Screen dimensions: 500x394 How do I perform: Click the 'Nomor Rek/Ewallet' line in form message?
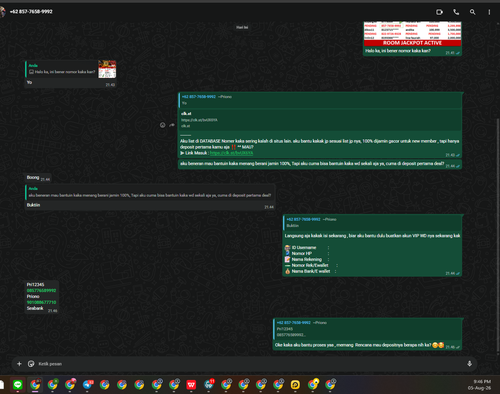pos(310,265)
